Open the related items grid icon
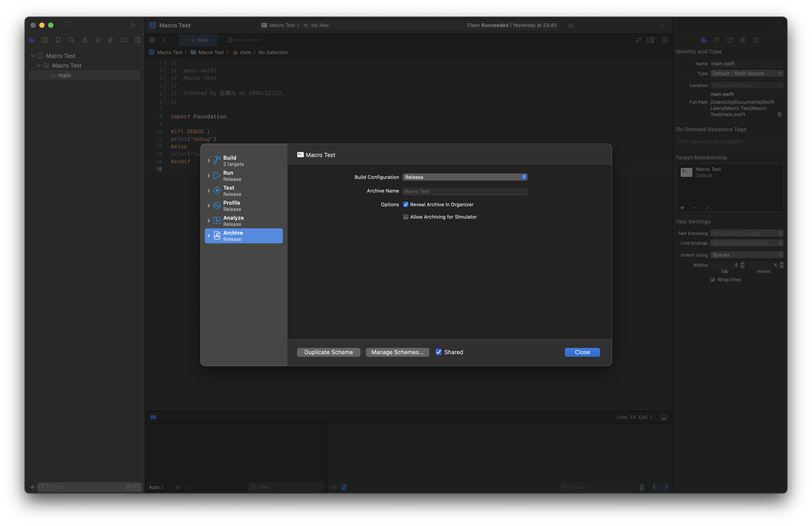Viewport: 812px width, 526px height. point(152,40)
